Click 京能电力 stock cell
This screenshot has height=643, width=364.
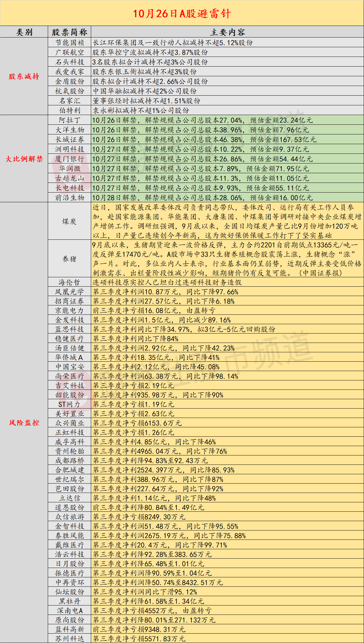click(x=70, y=310)
